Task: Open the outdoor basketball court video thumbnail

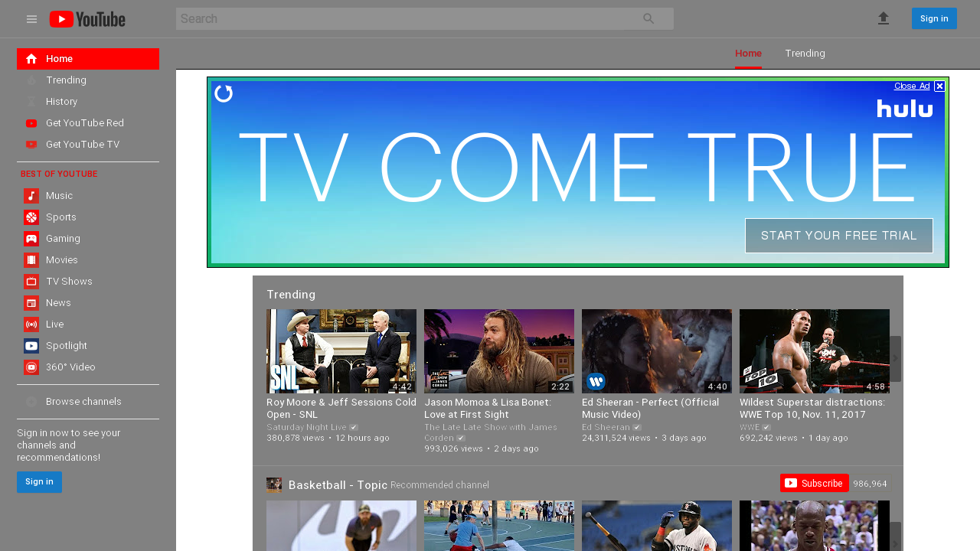Action: coord(499,526)
